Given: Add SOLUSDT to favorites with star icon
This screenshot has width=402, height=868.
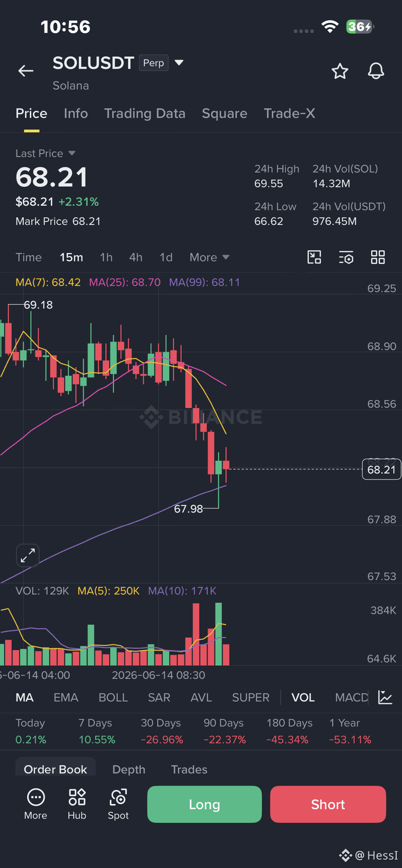Looking at the screenshot, I should 340,71.
